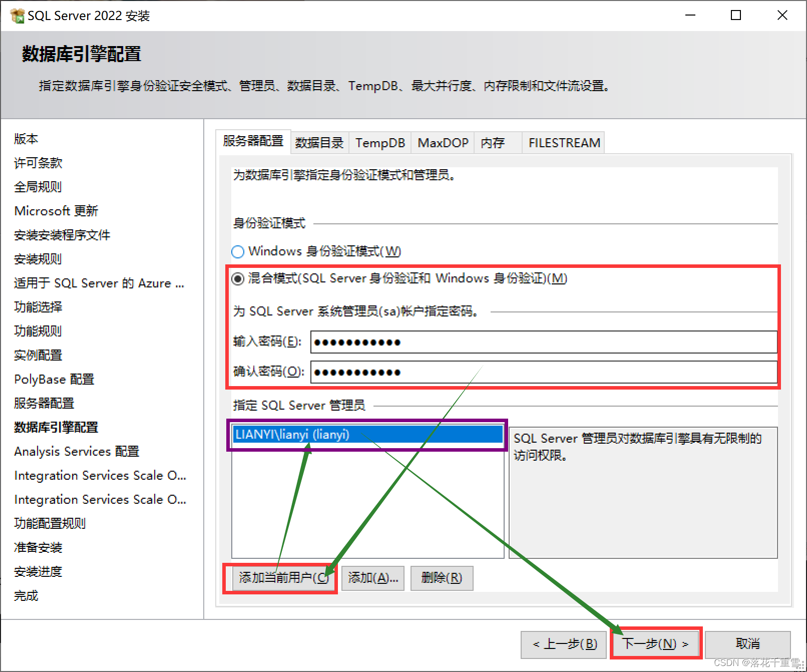Proceed with 下一步(N) button
This screenshot has width=807, height=672.
(x=655, y=644)
